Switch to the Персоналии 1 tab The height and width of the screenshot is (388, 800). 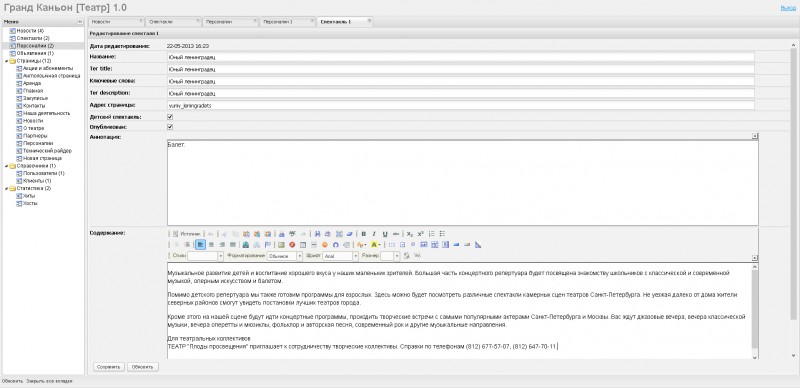point(288,21)
